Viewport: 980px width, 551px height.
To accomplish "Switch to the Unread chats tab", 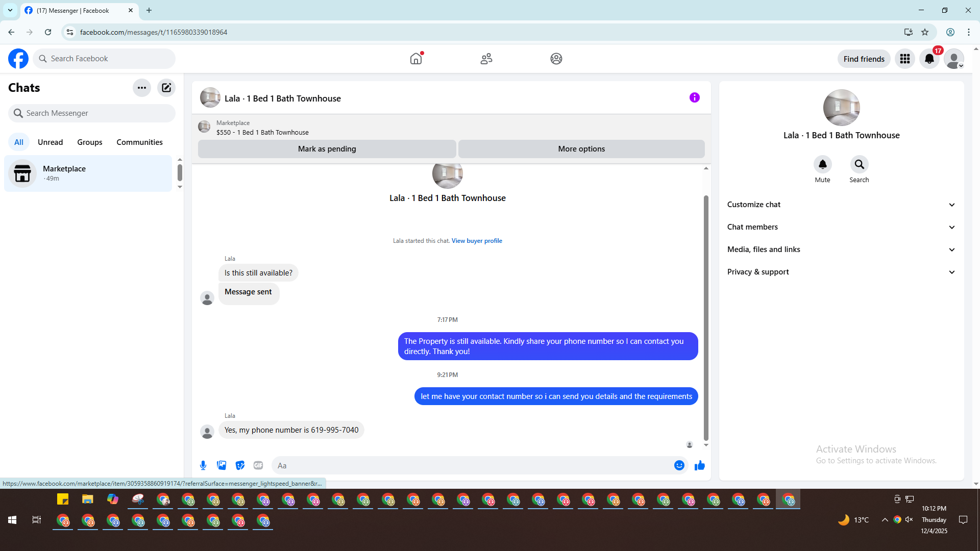I will click(50, 142).
